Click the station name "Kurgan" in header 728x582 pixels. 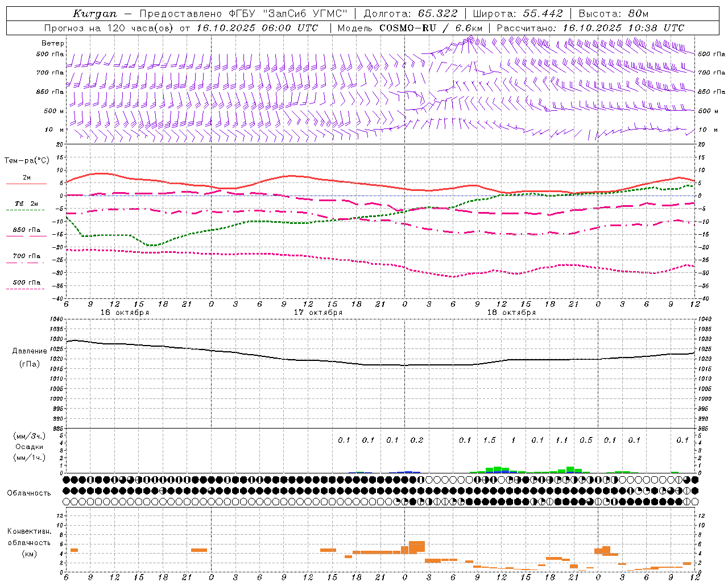(95, 14)
